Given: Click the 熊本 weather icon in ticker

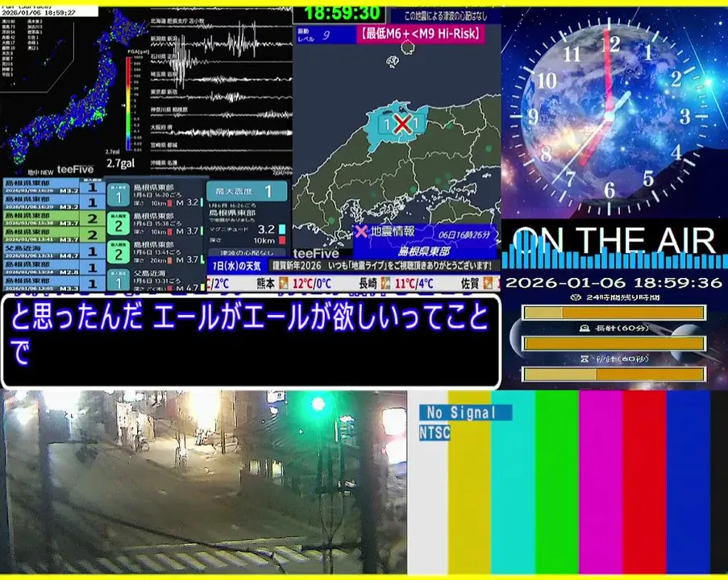Looking at the screenshot, I should (283, 283).
